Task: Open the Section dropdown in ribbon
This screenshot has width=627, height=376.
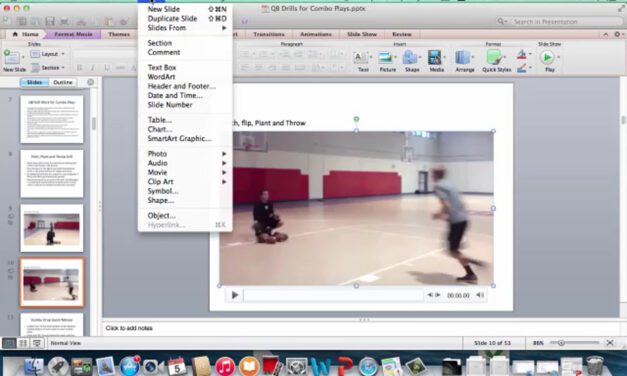Action: (48, 68)
